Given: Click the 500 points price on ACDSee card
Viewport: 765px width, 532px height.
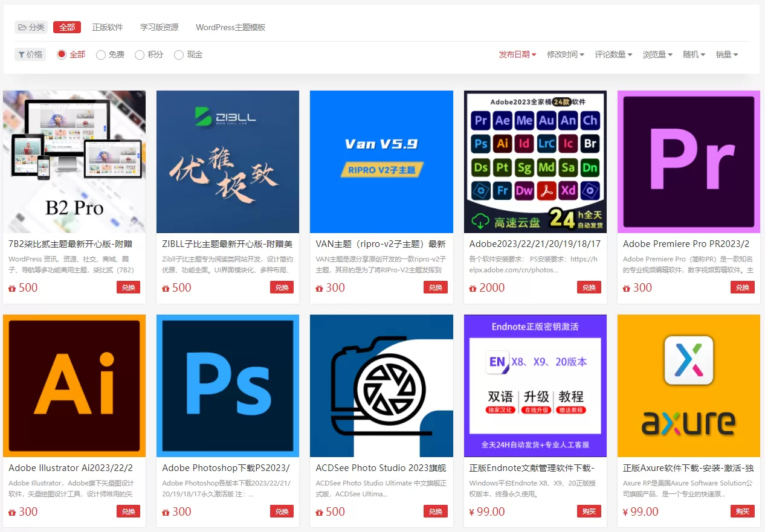Looking at the screenshot, I should click(330, 512).
